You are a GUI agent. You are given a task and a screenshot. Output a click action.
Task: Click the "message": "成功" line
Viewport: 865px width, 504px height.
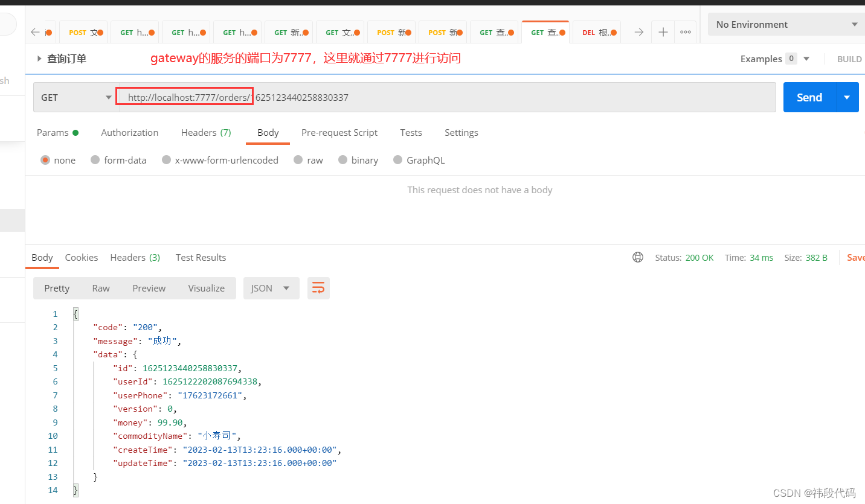[x=137, y=341]
